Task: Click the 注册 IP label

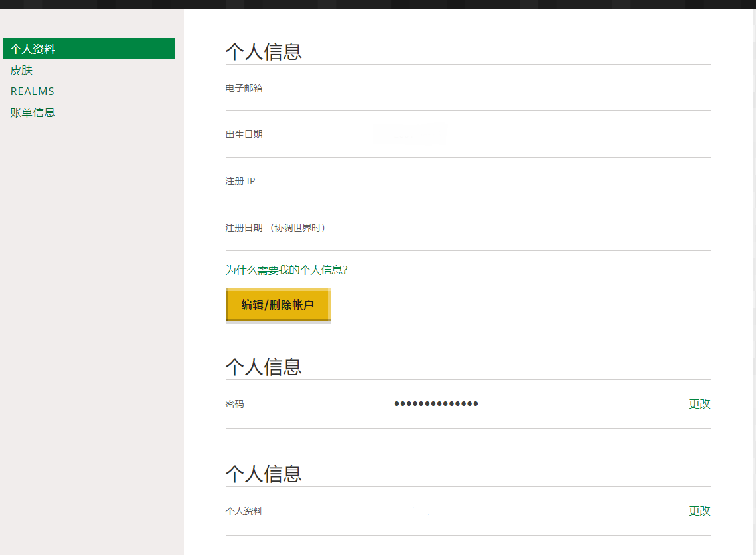Action: (240, 181)
